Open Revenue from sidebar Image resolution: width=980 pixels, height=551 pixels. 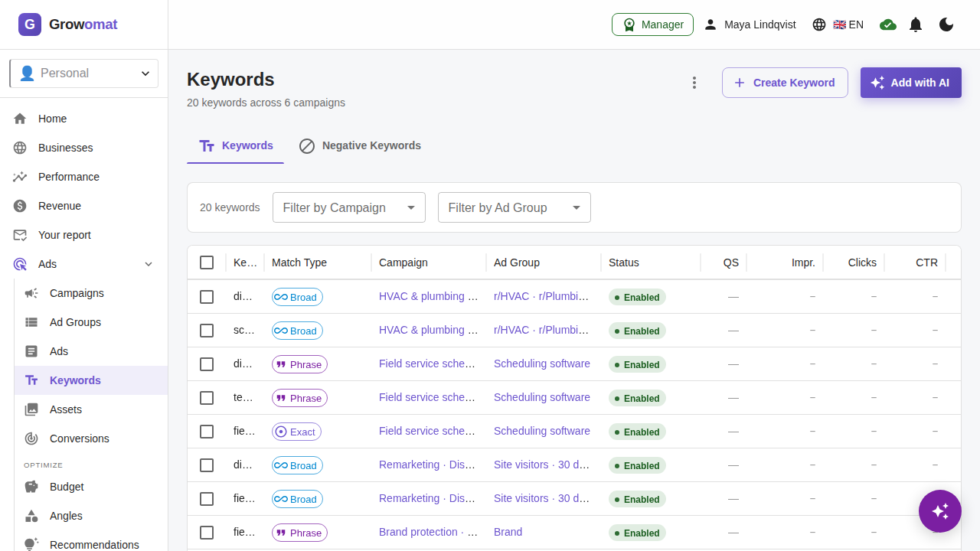(83, 206)
